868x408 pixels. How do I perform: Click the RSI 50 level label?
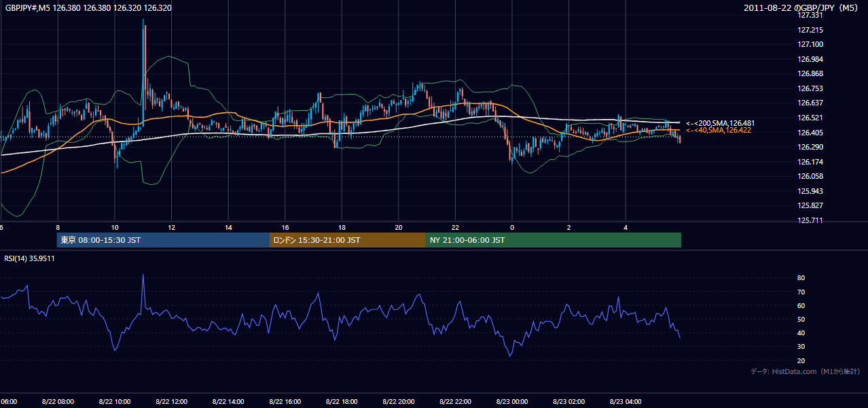pyautogui.click(x=801, y=319)
